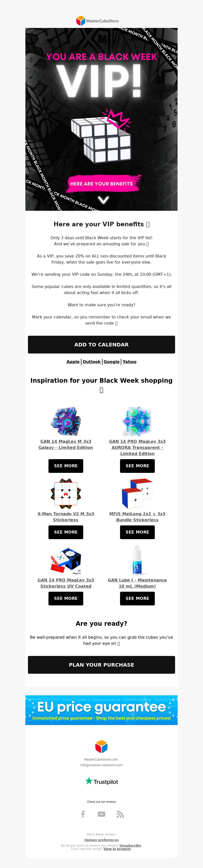Open GAN 14 MagLev Galaxy cube image
This screenshot has width=203, height=868.
pyautogui.click(x=66, y=421)
